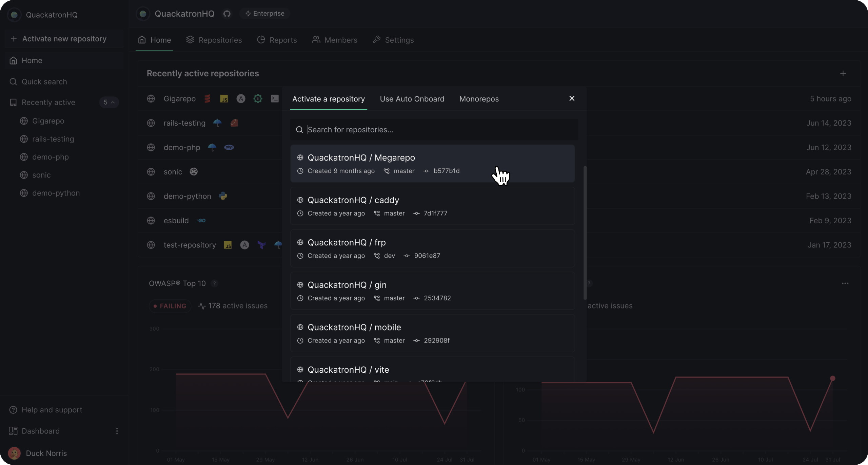
Task: Click the OWASP Top 10 help question mark
Action: [x=214, y=283]
